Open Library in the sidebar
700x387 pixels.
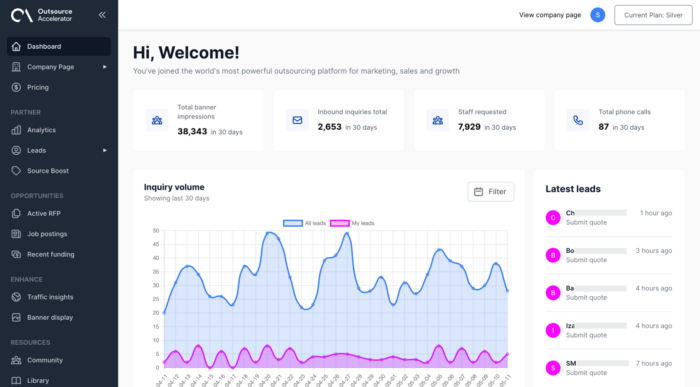59,381
